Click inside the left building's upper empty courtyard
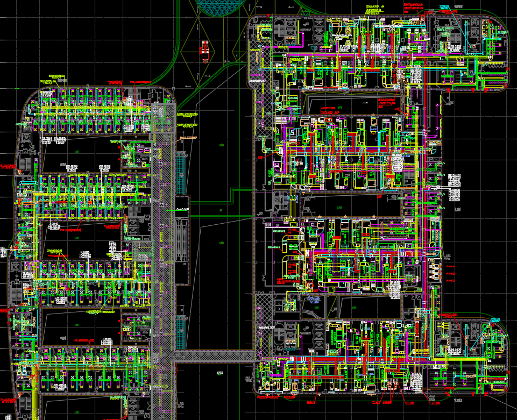 tap(81, 152)
